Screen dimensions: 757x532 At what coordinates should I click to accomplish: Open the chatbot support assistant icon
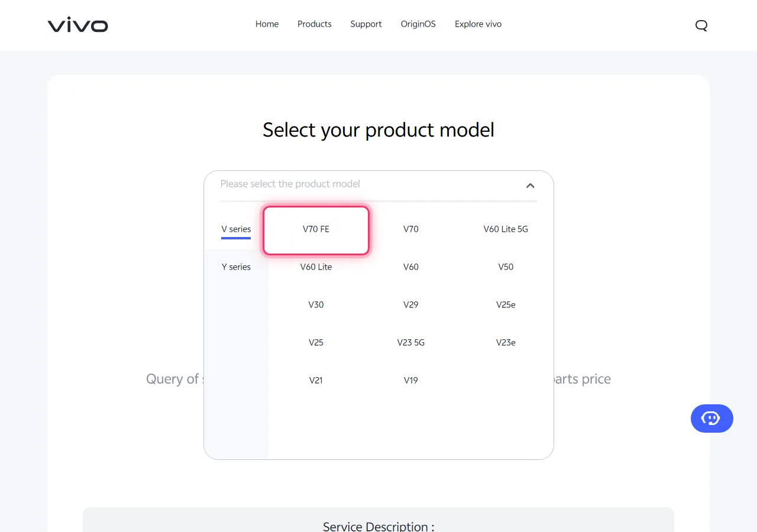(712, 419)
